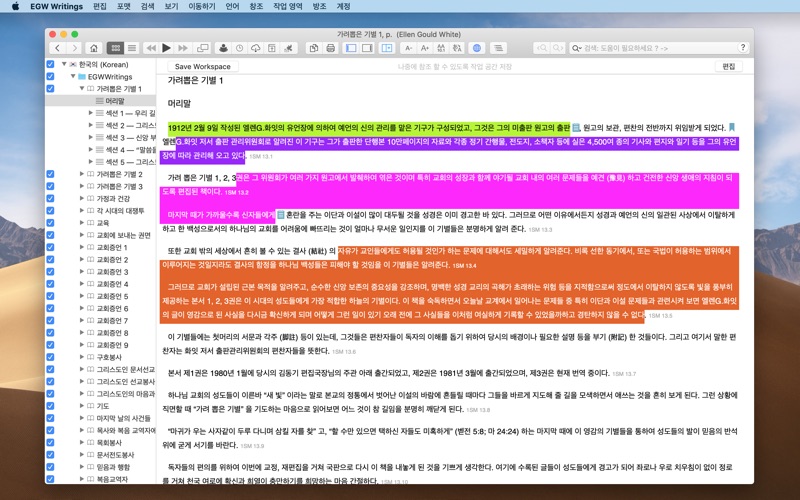Click the note icon after the green highlight
800x500 pixels.
[576, 128]
